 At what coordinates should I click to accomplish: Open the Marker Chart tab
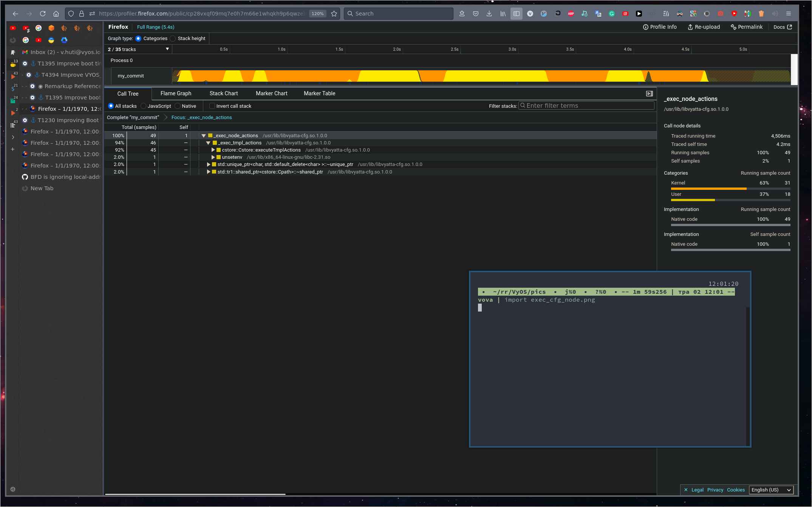pyautogui.click(x=271, y=93)
